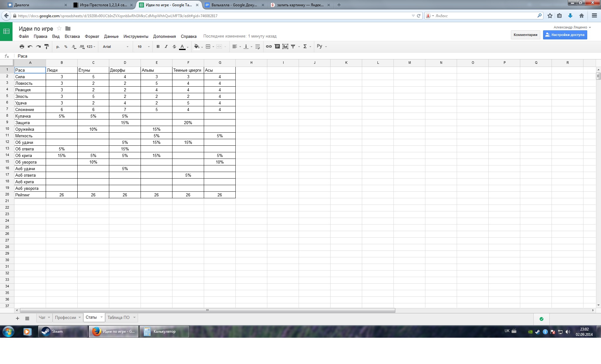601x364 pixels.
Task: Click the Insert comment icon
Action: click(x=277, y=47)
